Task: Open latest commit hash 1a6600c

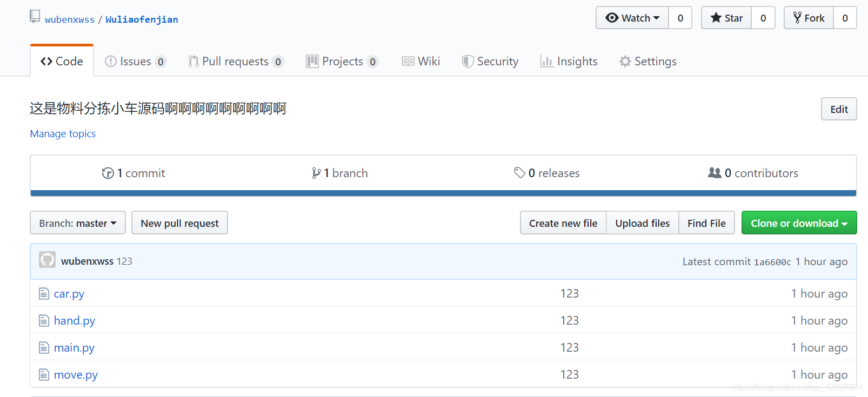Action: [x=772, y=262]
